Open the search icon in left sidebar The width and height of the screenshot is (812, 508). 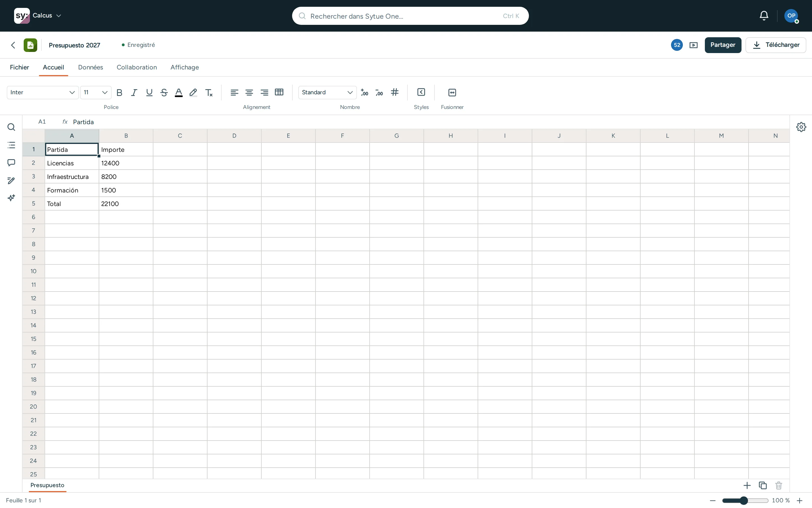[11, 127]
